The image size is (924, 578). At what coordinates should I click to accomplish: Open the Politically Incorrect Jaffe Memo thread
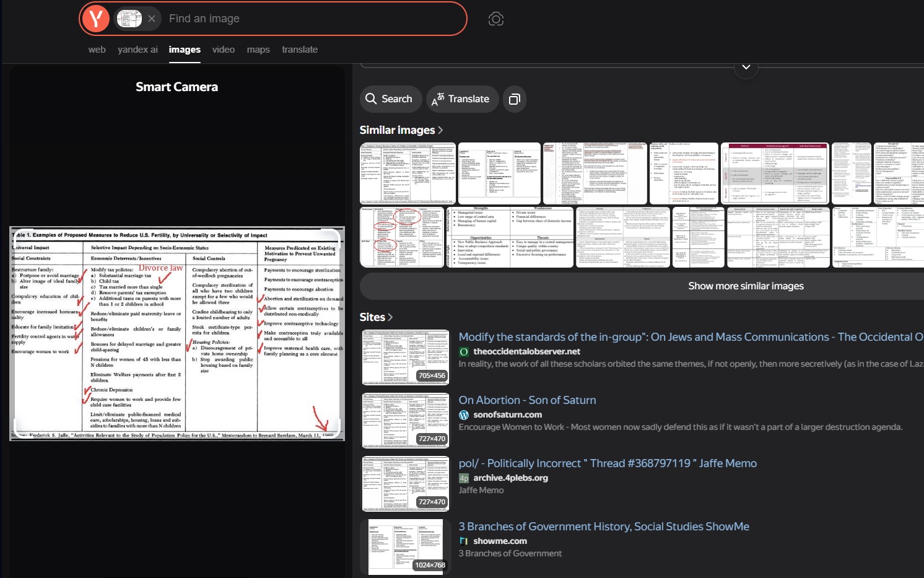point(608,463)
